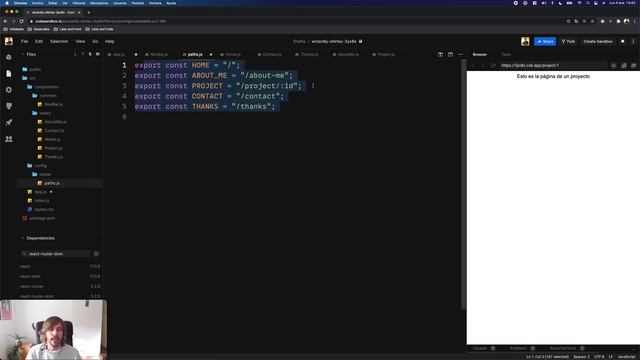640x360 pixels.
Task: Open preview in new window icon
Action: tap(633, 65)
